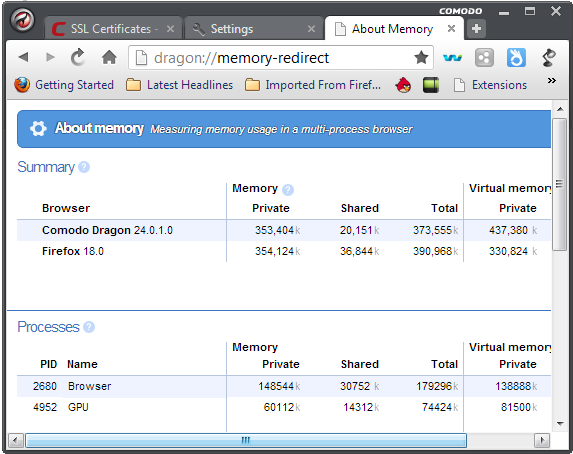573x454 pixels.
Task: Minimize the Comodo Dragon window
Action: coord(504,12)
